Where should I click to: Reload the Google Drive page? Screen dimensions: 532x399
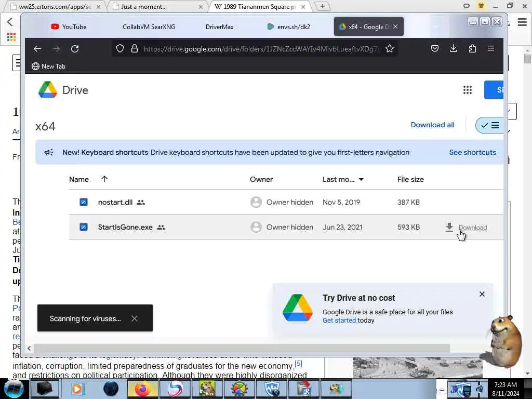click(x=75, y=49)
